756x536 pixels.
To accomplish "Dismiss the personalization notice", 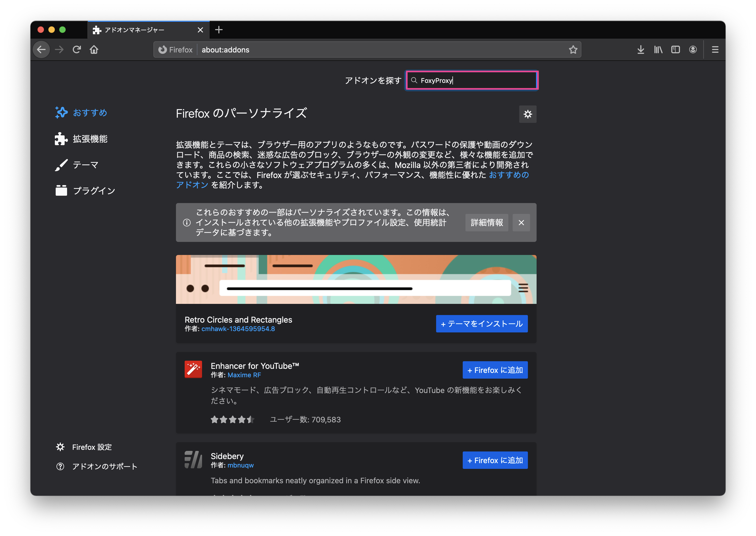I will tap(521, 222).
